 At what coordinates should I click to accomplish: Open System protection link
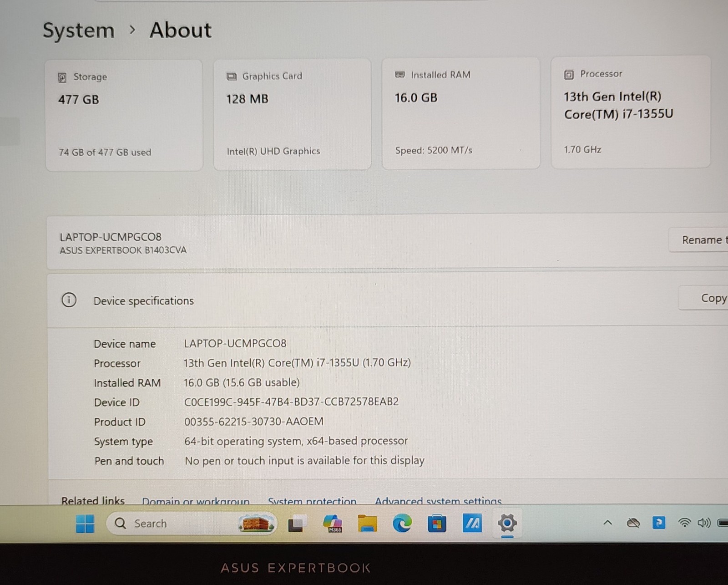click(x=312, y=501)
